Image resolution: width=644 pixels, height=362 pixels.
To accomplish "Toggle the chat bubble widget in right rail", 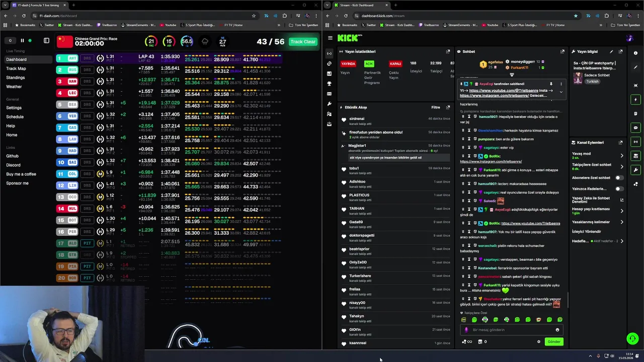I will coord(636,128).
